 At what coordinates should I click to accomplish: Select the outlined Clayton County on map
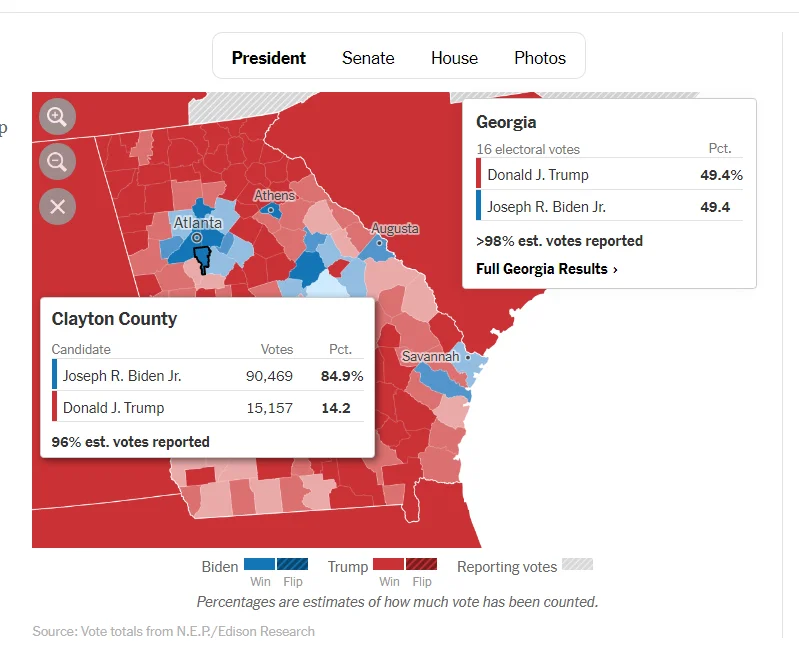point(202,259)
